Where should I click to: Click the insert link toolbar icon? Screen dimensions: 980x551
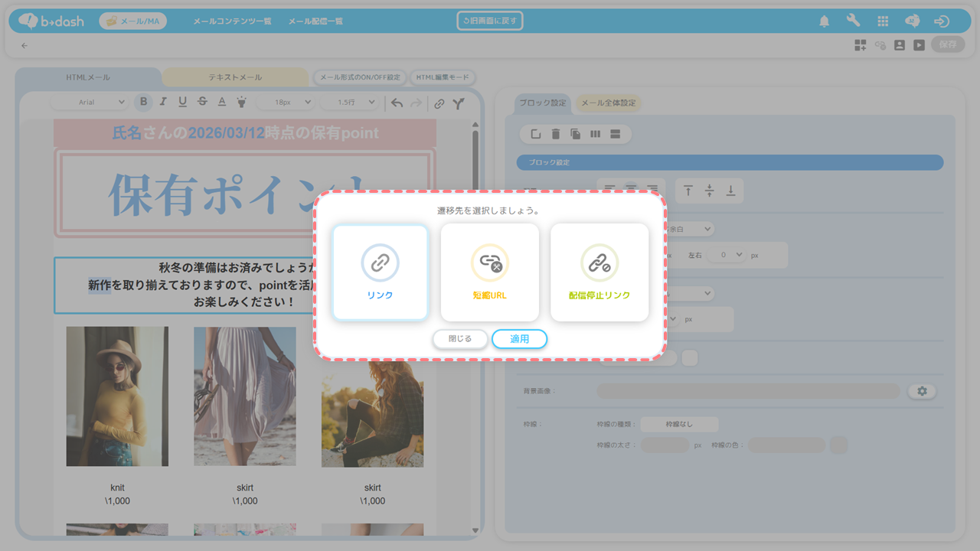click(439, 103)
